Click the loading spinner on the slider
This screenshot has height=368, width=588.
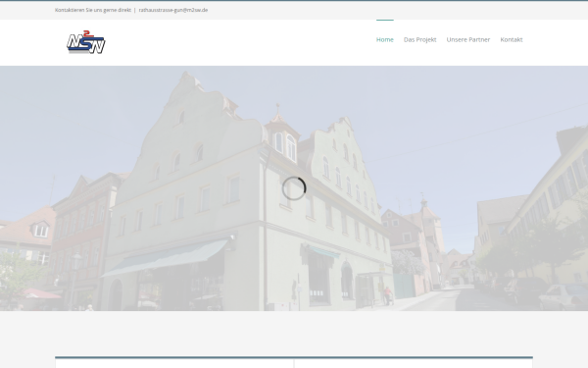point(294,188)
